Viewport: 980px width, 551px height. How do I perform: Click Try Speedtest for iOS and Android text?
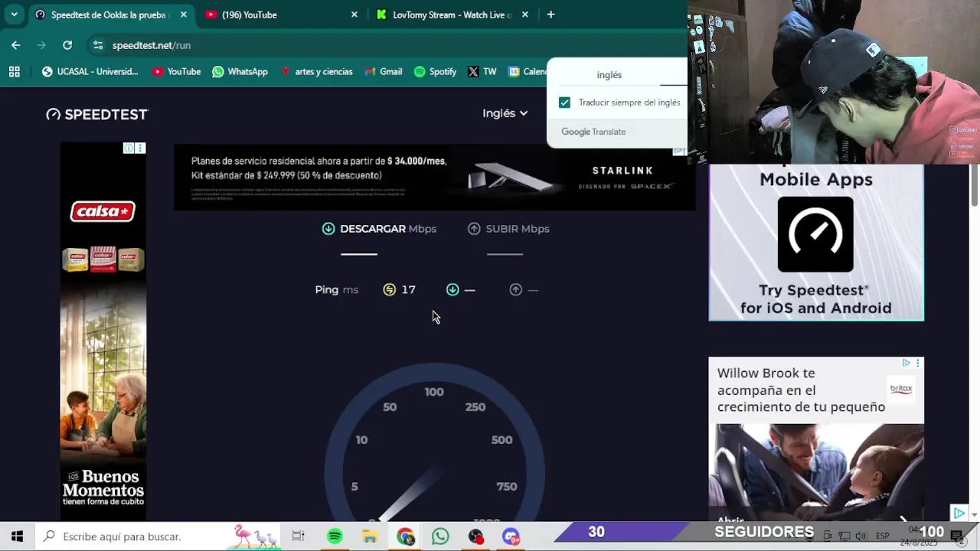point(815,299)
